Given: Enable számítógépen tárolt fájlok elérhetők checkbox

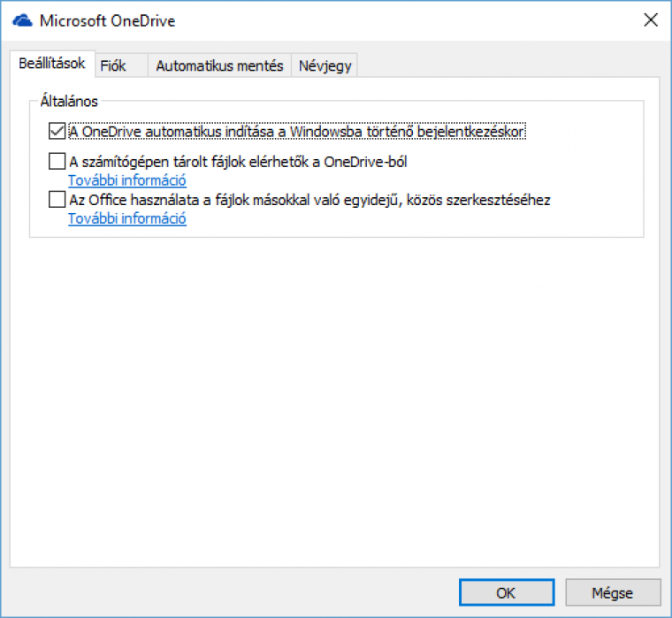Looking at the screenshot, I should point(57,162).
